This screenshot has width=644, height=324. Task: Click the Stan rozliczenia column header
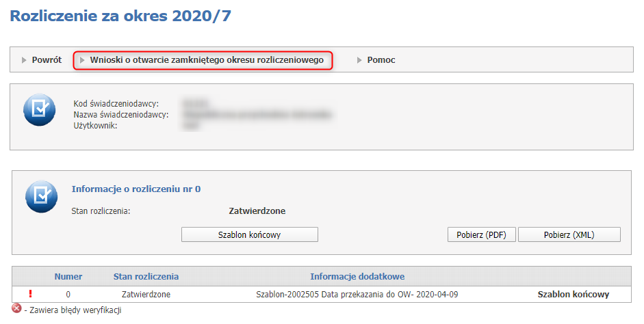[x=146, y=276]
